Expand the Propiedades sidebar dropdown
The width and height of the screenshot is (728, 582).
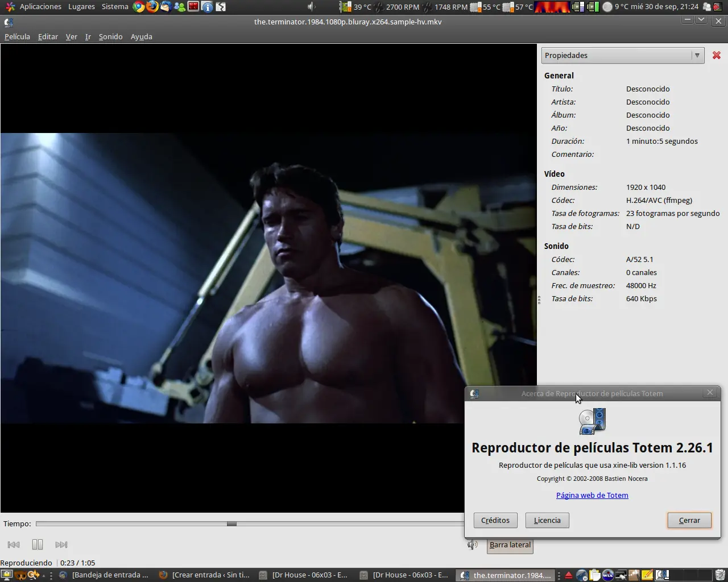coord(623,55)
